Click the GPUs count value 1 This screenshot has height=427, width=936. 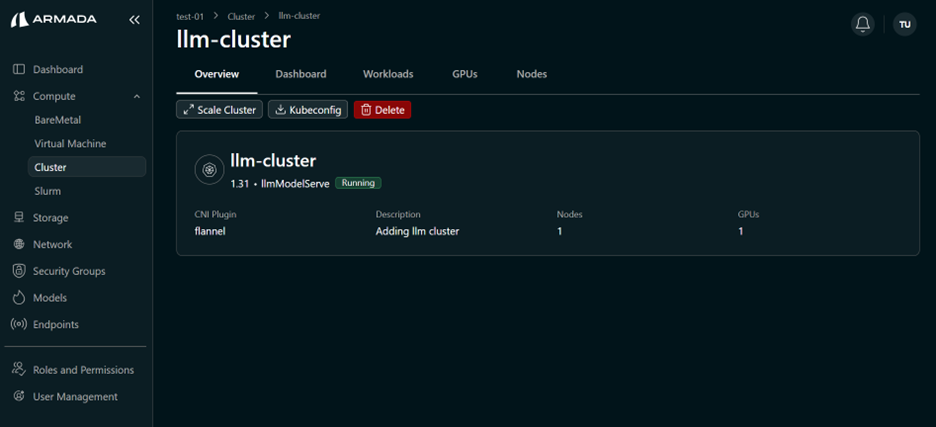[x=741, y=231]
